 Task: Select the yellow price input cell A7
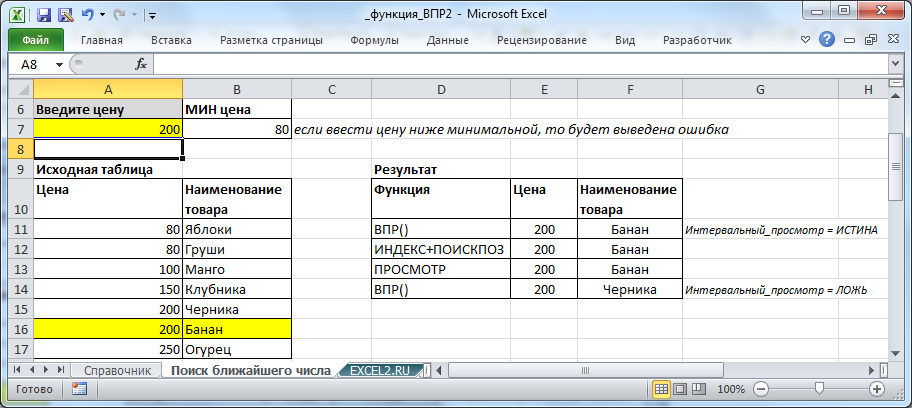coord(108,129)
